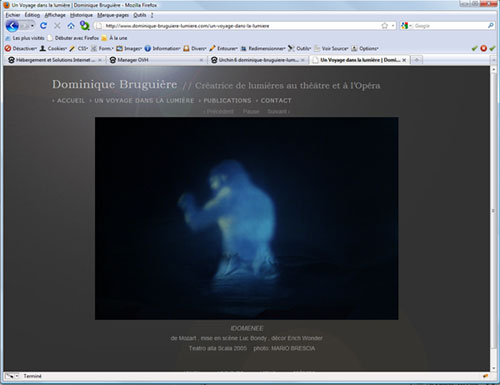Click the blue figure slideshow photo

point(247,219)
